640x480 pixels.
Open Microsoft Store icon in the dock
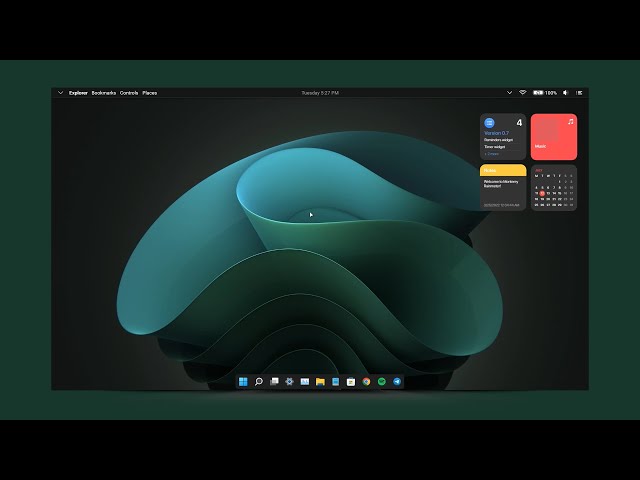click(351, 382)
